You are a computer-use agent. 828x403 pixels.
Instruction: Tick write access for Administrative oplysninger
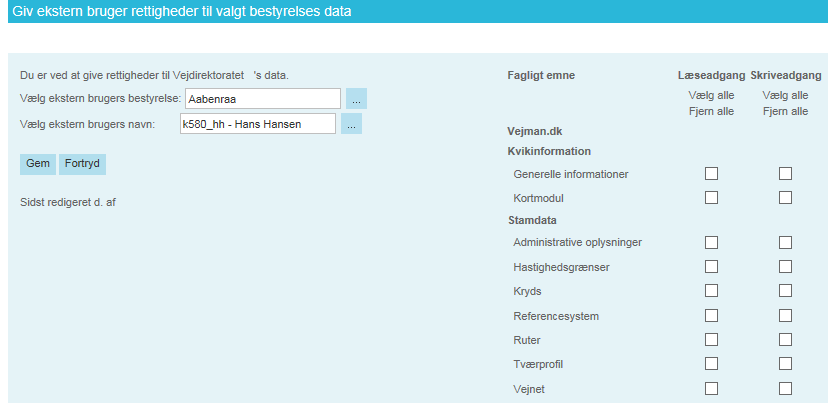point(785,242)
